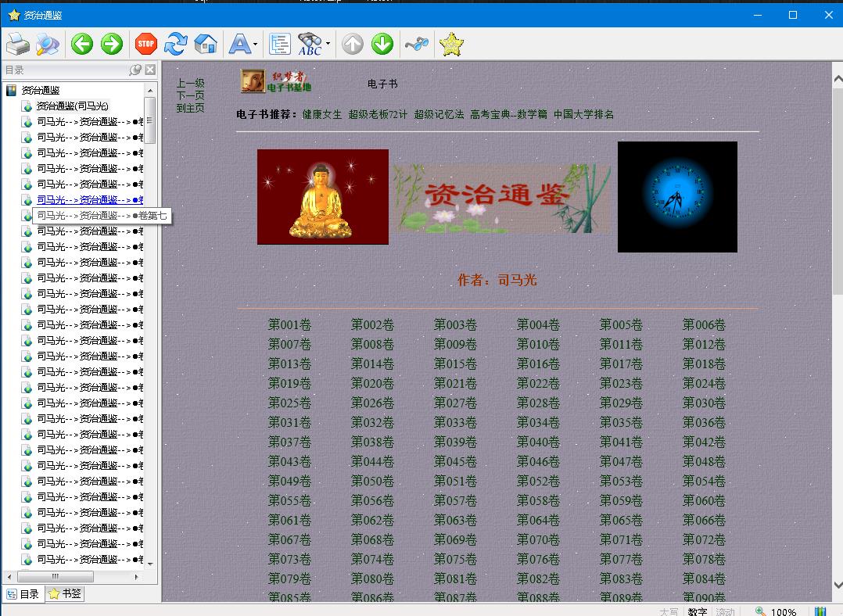
Task: Open chapter 第052卷
Action: (x=538, y=481)
